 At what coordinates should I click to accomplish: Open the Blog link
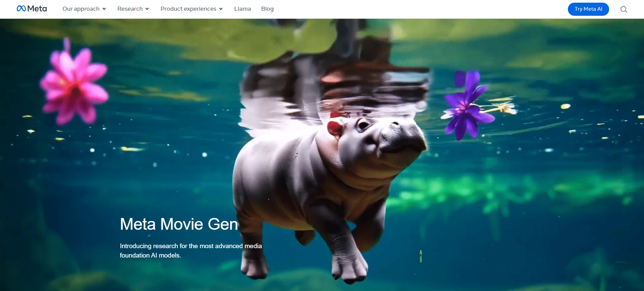[267, 9]
